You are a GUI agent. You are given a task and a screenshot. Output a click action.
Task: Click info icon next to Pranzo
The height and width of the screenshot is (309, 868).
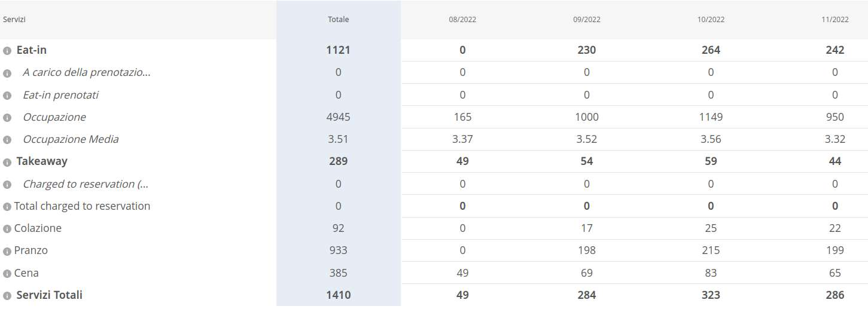[7, 251]
